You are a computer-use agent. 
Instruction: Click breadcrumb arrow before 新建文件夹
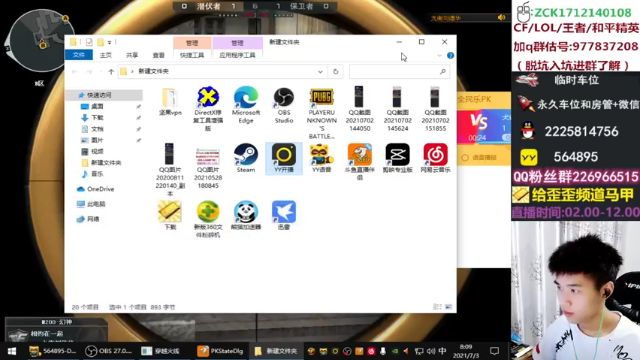pyautogui.click(x=132, y=71)
